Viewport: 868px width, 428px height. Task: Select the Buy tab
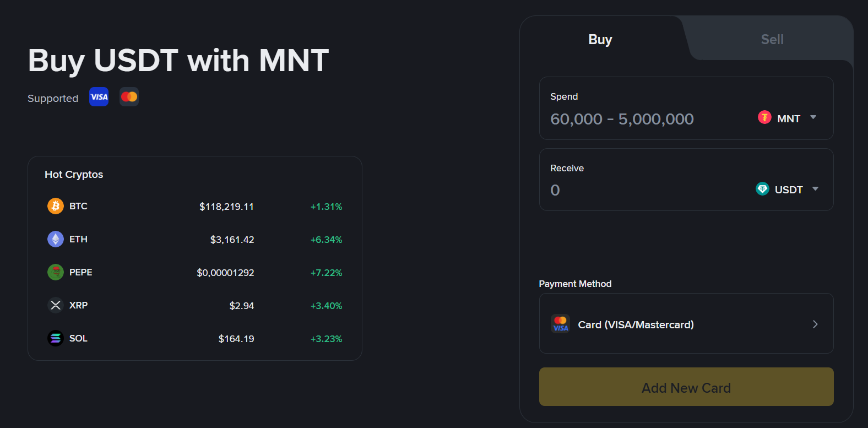600,39
